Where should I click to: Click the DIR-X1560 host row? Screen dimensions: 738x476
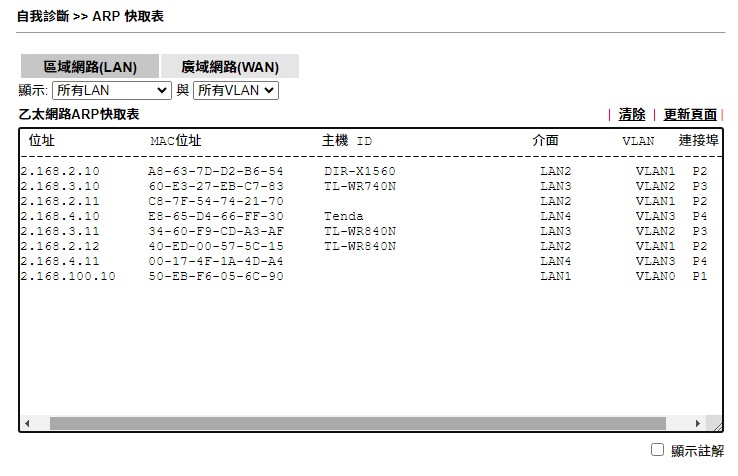click(x=359, y=171)
